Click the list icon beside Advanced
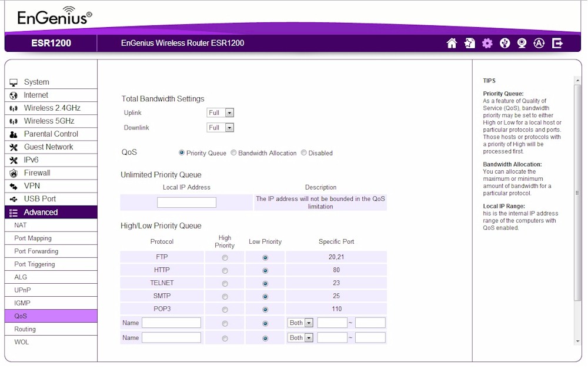This screenshot has height=368, width=588. click(x=14, y=213)
